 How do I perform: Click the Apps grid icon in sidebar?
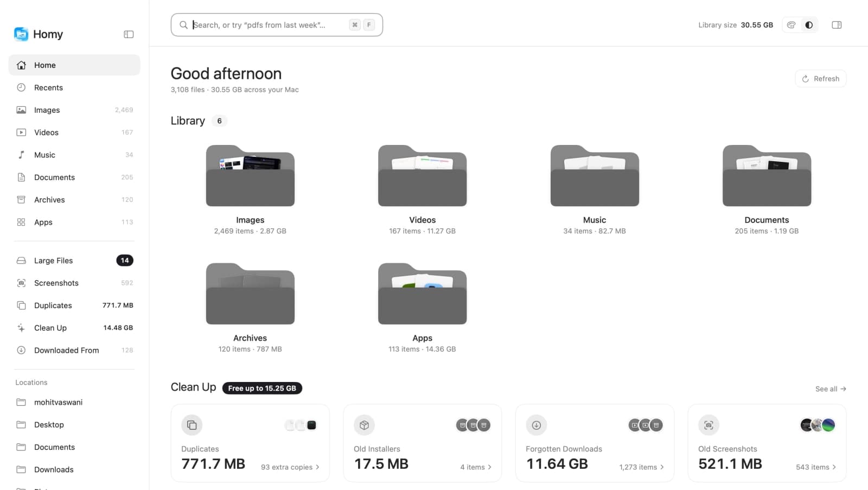pos(21,222)
